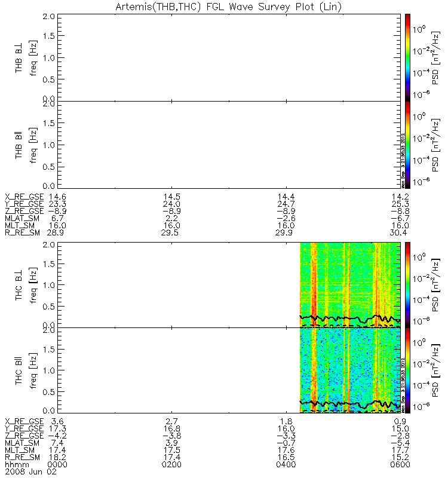Click the R_RE_SM value 16.5
This screenshot has height=478, width=448.
tap(286, 458)
